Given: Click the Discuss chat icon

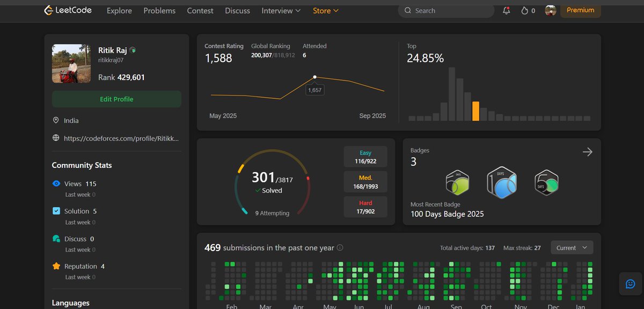Looking at the screenshot, I should [56, 239].
